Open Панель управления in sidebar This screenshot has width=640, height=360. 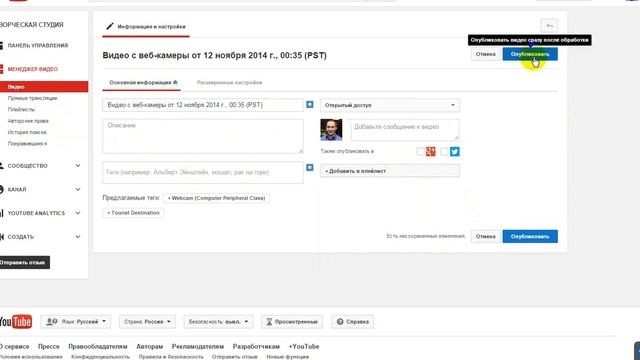pyautogui.click(x=38, y=46)
